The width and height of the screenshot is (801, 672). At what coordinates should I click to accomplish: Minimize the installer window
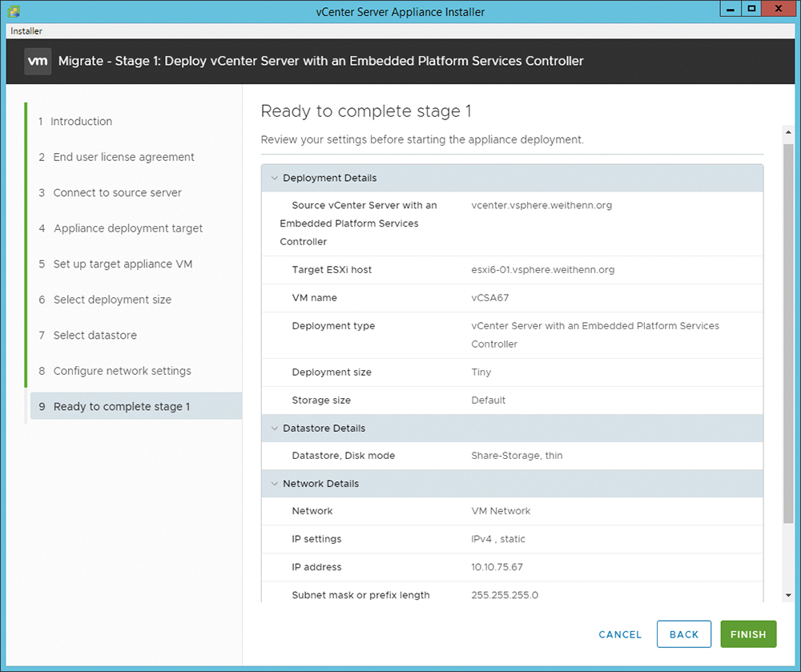[x=731, y=9]
